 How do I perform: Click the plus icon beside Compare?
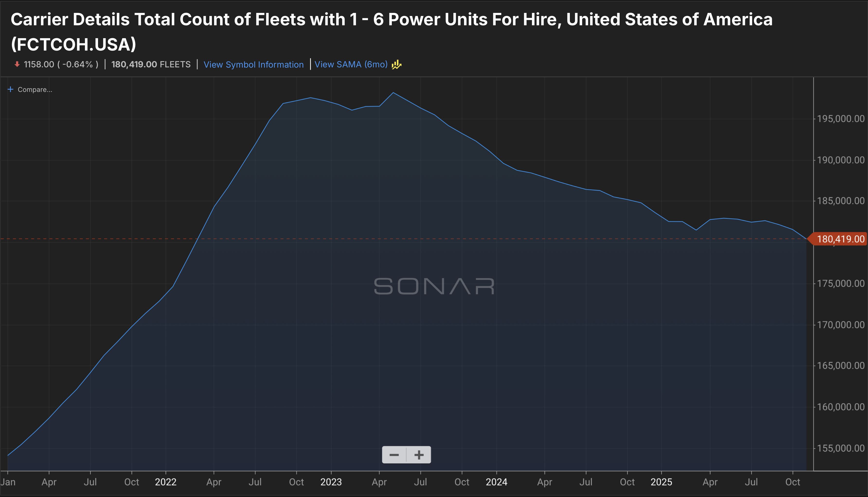pyautogui.click(x=11, y=89)
